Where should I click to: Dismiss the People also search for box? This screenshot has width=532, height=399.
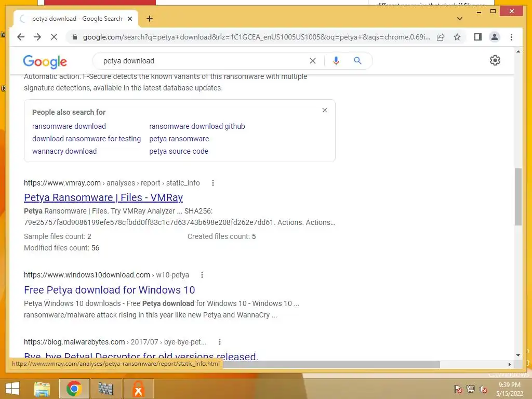pos(325,110)
